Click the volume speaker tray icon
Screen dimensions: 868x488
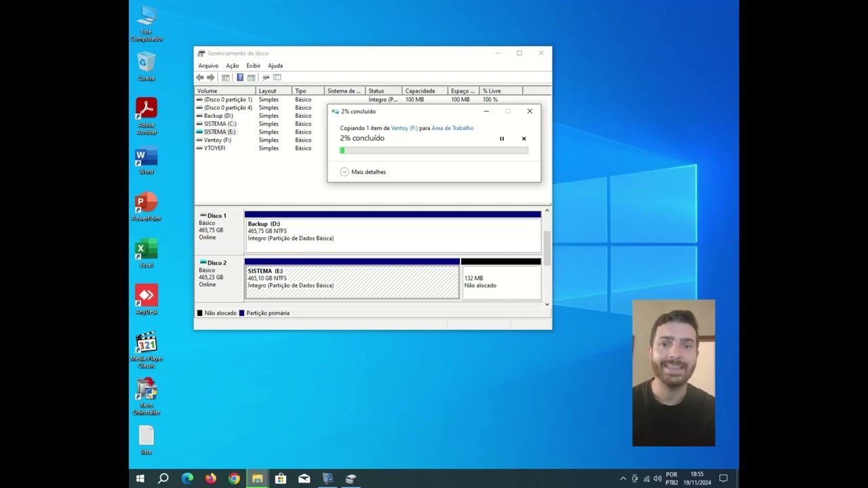pyautogui.click(x=657, y=479)
